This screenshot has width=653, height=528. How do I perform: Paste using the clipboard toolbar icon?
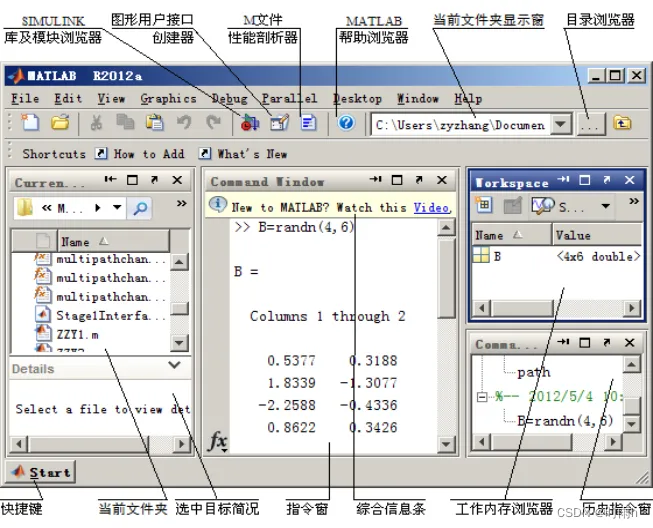155,122
